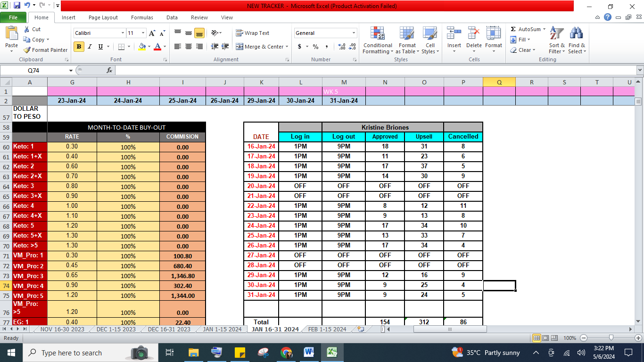Click the Decrease Indent icon
This screenshot has height=362, width=644.
(x=215, y=47)
